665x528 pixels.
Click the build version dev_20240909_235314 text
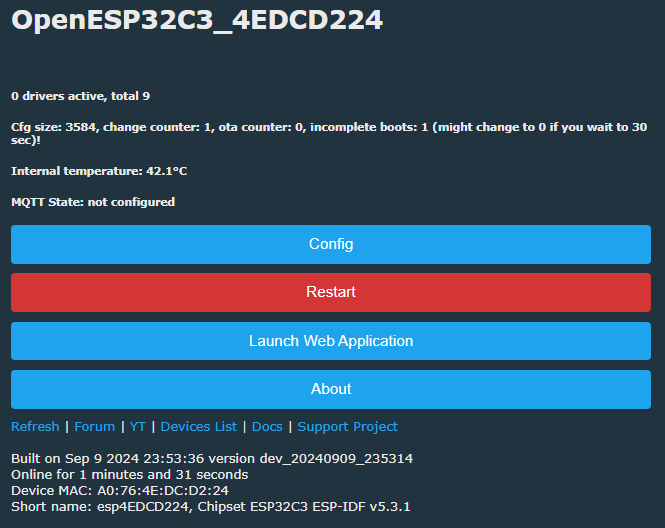tap(336, 458)
